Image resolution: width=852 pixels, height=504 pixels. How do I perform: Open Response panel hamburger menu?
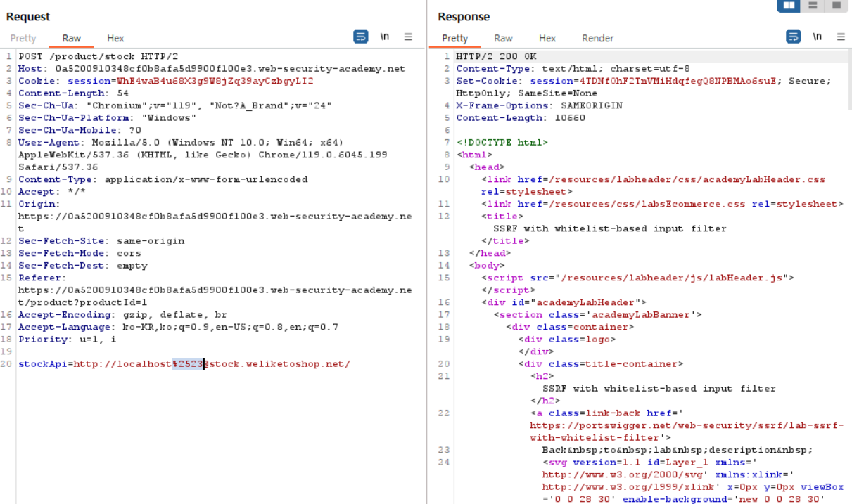(841, 37)
